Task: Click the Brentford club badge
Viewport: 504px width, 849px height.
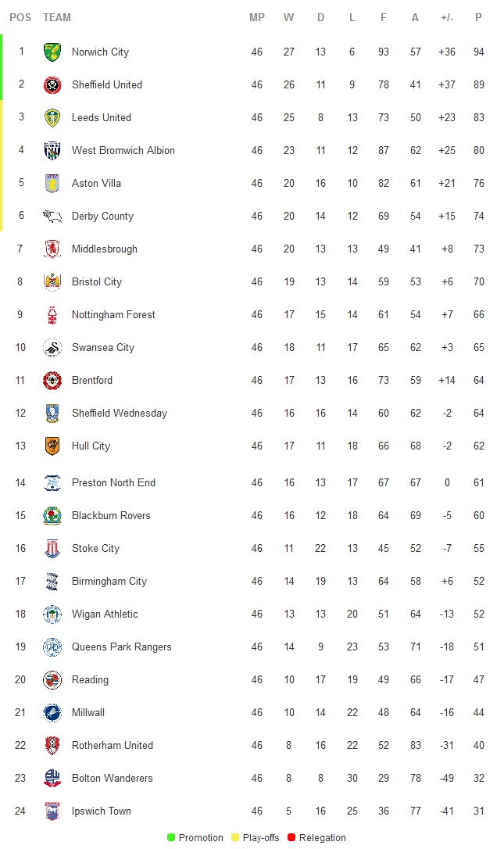Action: tap(52, 381)
